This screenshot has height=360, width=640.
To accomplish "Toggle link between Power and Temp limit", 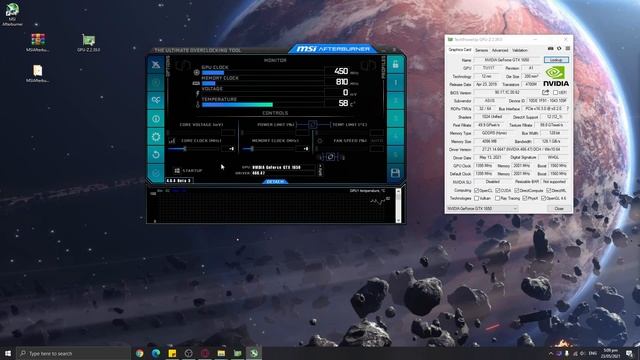I will (x=312, y=124).
